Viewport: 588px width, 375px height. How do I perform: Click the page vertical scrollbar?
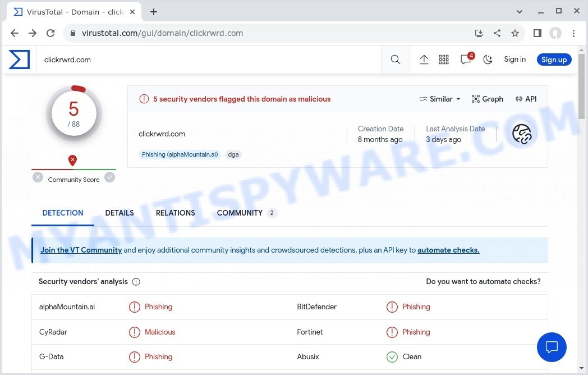click(x=581, y=86)
